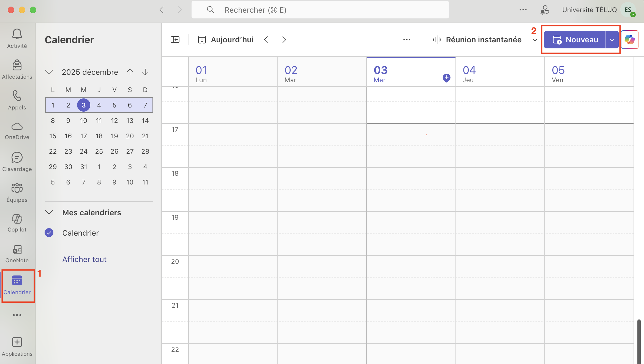Collapse the calendar side pane icon
Screen dimensions: 644x364
coord(175,40)
